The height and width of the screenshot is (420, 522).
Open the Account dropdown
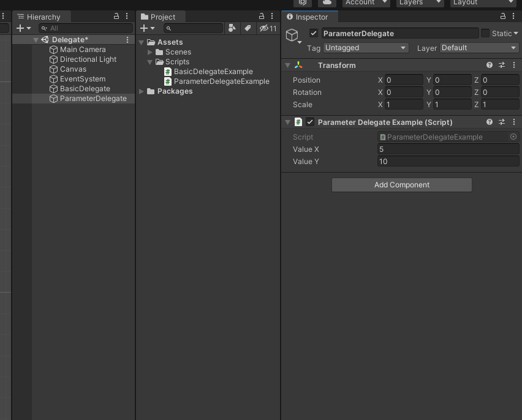coord(366,2)
